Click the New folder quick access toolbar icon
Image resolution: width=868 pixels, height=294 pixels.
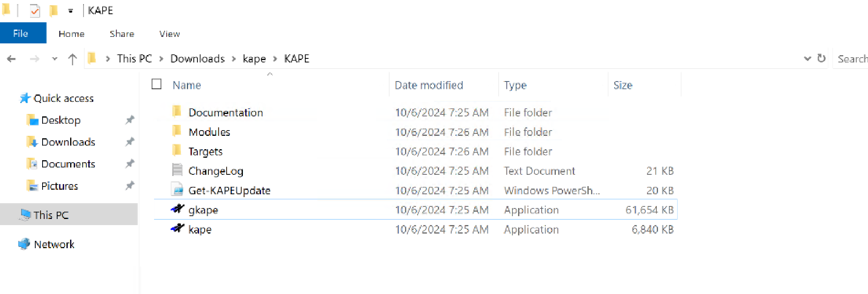click(54, 11)
